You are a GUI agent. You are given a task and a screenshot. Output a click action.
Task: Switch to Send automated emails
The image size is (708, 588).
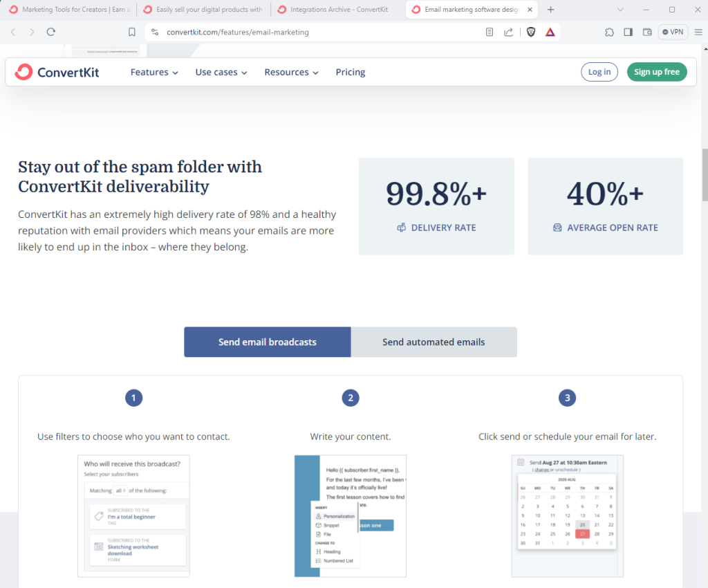pos(434,342)
